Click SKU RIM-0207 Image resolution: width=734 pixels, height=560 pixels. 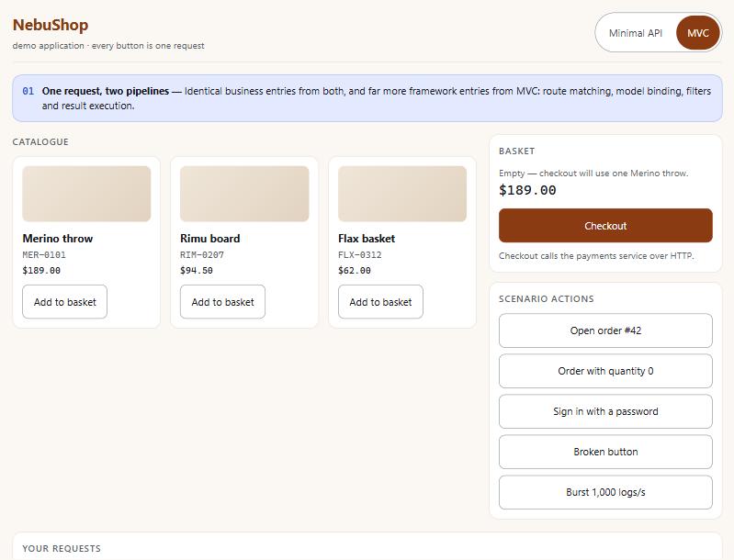click(202, 255)
